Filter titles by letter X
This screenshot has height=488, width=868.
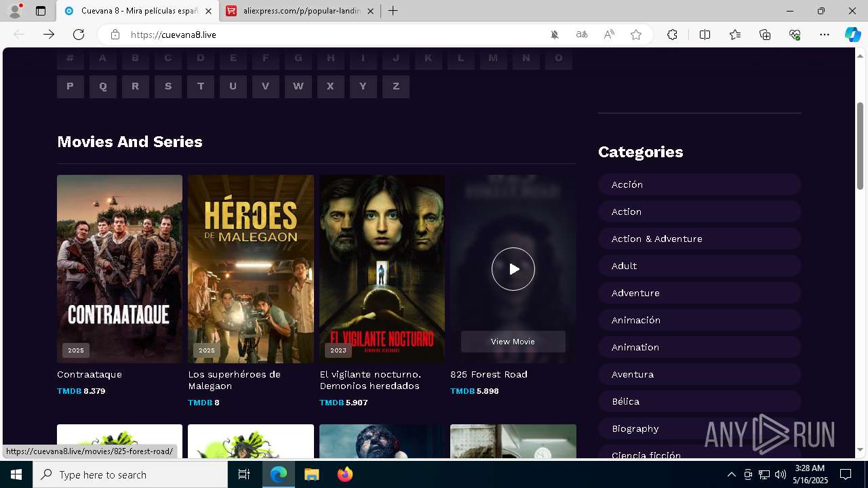[x=331, y=86]
